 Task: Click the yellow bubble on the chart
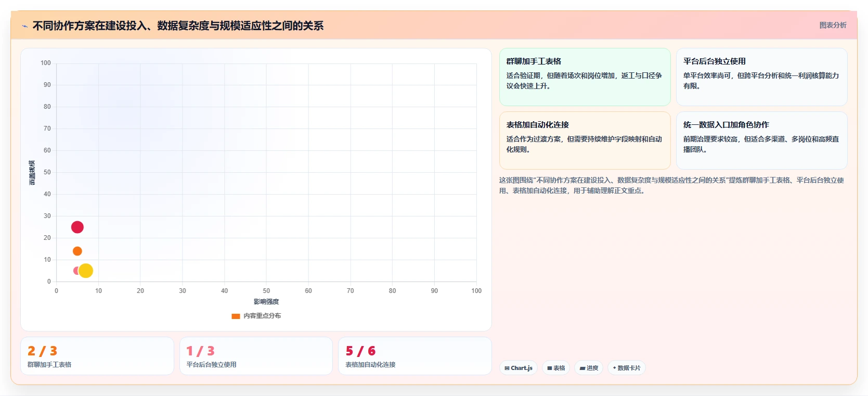point(86,271)
